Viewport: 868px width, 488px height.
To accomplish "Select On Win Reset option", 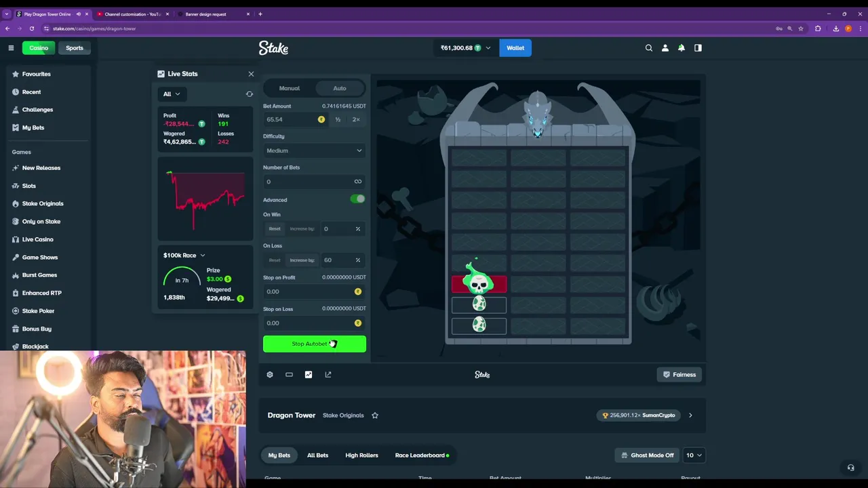I will point(275,229).
